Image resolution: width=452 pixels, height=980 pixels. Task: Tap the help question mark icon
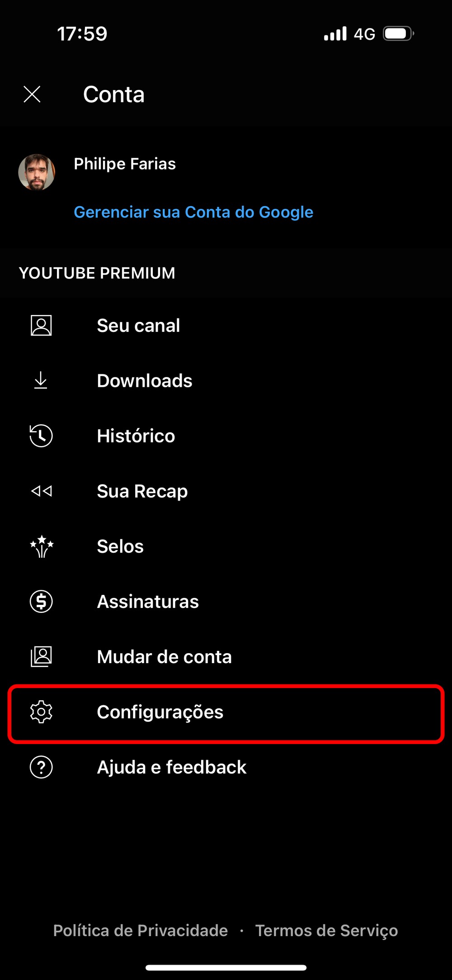[x=41, y=767]
